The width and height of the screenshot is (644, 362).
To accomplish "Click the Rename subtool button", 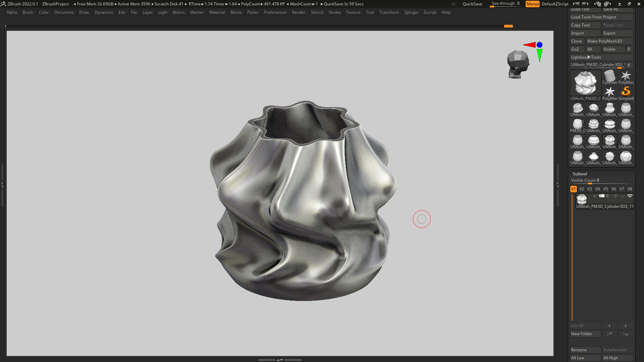I will tap(586, 350).
